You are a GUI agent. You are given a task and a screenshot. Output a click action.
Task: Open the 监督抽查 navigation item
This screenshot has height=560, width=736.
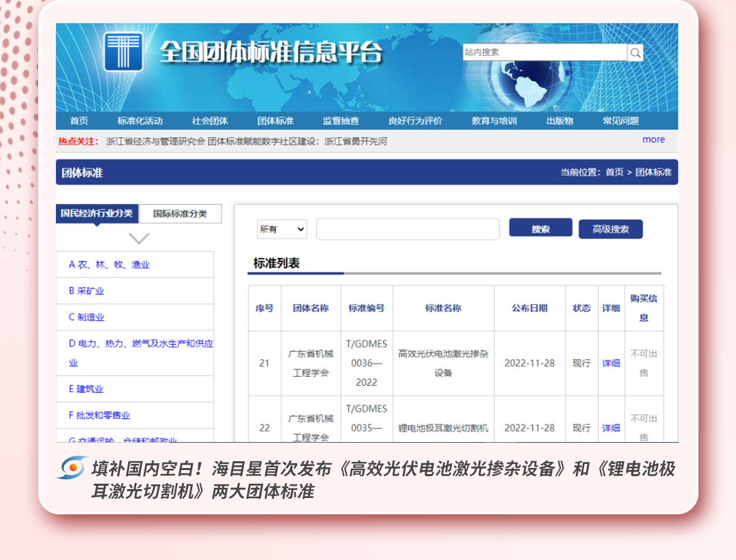pos(341,121)
